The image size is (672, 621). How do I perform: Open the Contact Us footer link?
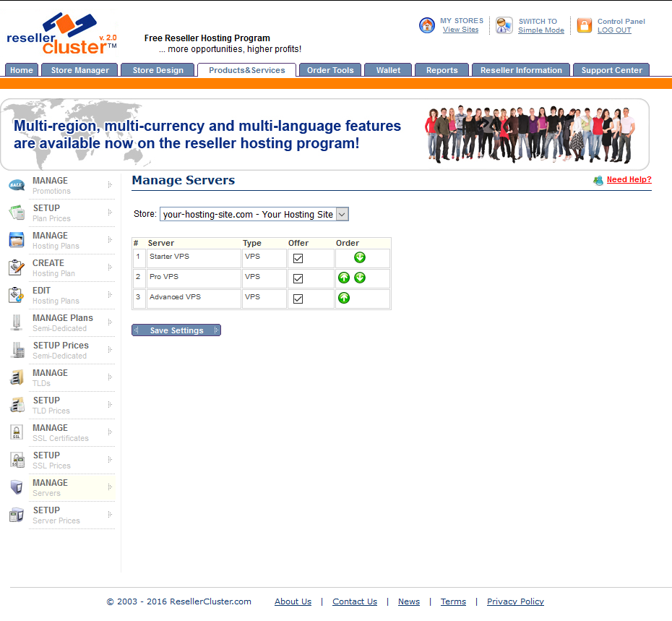coord(355,601)
